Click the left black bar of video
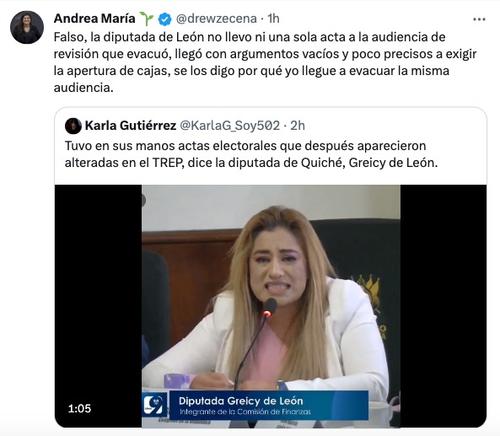Image resolution: width=500 pixels, height=436 pixels. coord(98,306)
